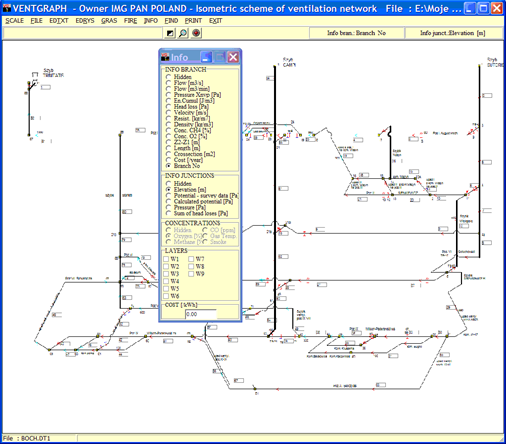This screenshot has height=446, width=507.
Task: Select En.Cumul [J/m3] radio button
Action: click(x=168, y=101)
